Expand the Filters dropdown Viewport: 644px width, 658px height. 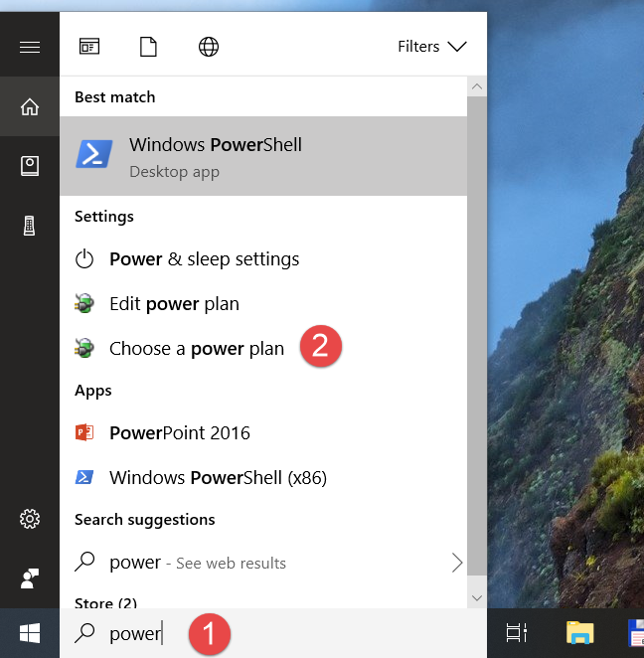[431, 47]
